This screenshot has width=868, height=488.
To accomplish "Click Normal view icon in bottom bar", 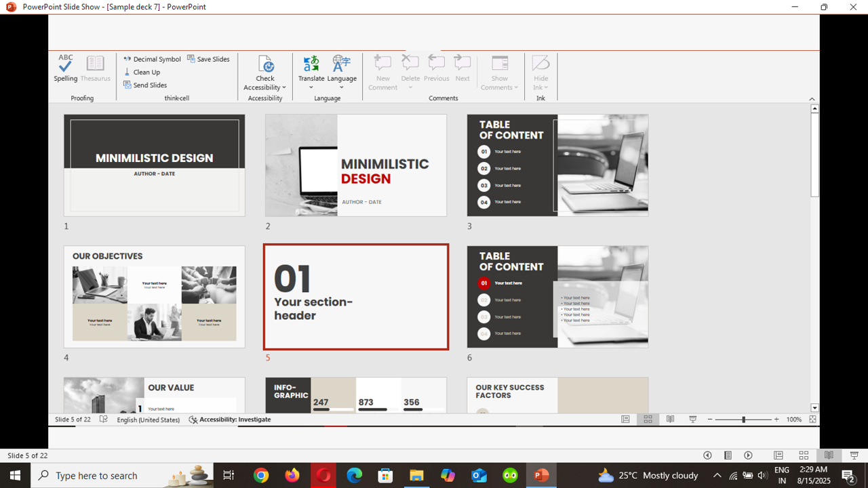I will pyautogui.click(x=778, y=455).
